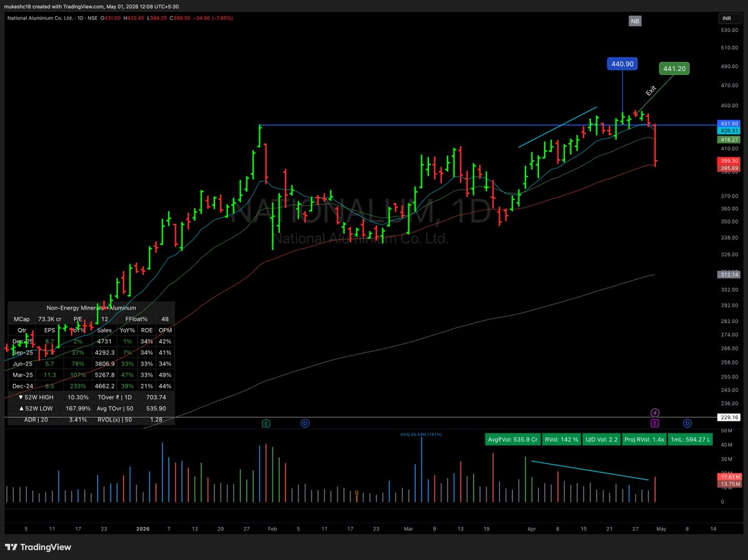Click the Sep-25 quarter row label
Viewport: 748px width, 560px height.
(23, 352)
